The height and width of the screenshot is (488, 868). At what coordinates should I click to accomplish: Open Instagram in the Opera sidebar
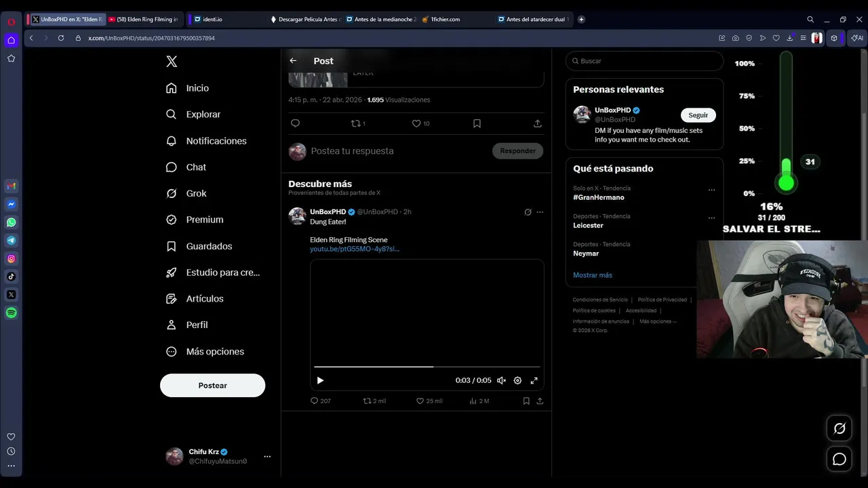tap(12, 258)
